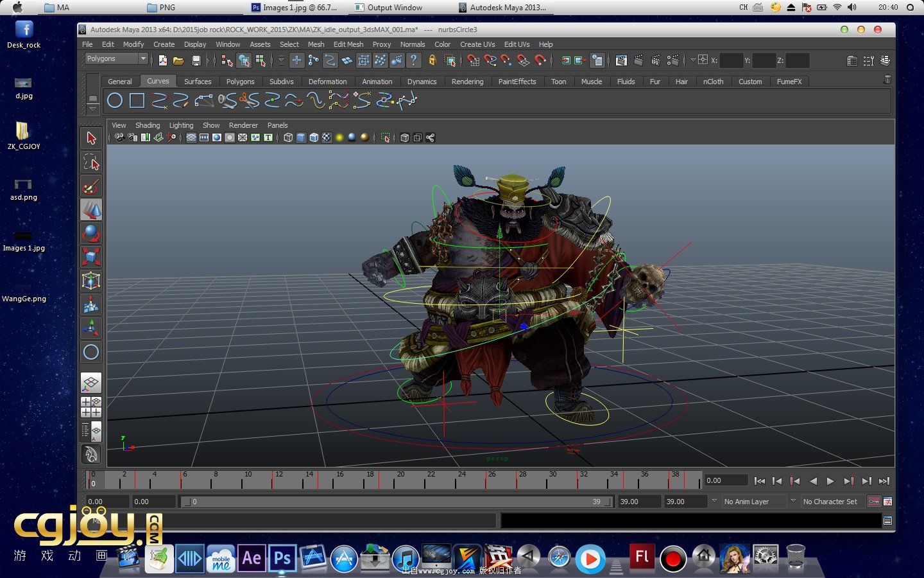Start IPR render of current frame
924x578 pixels.
pos(656,60)
